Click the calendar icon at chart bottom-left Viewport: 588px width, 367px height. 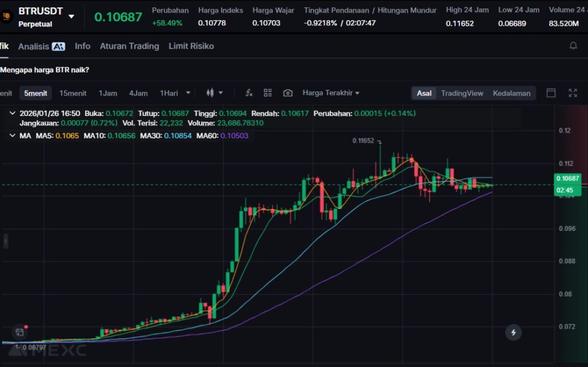click(20, 332)
